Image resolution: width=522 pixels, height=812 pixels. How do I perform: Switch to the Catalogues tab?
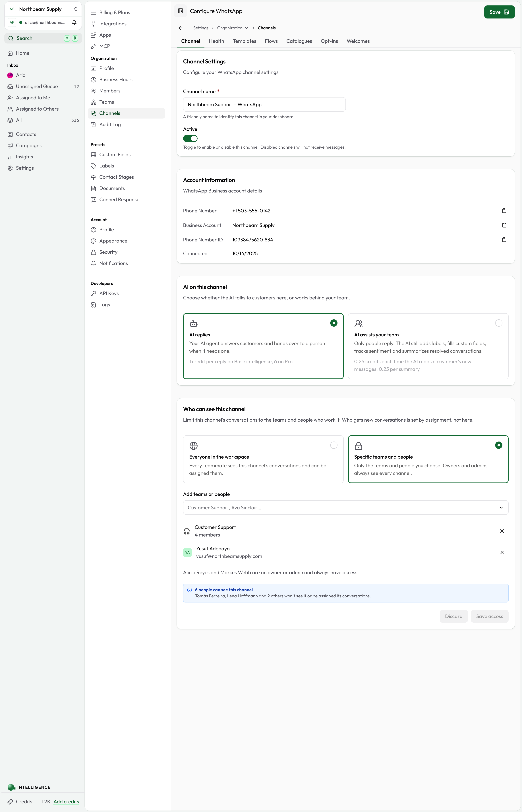point(299,41)
